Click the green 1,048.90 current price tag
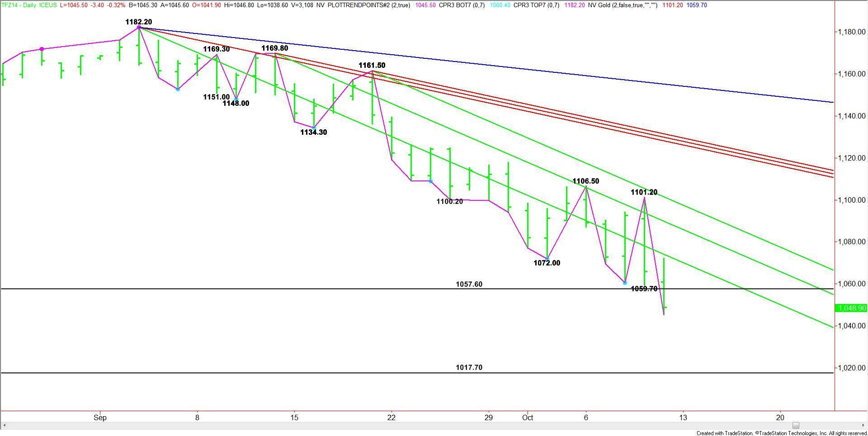Image resolution: width=868 pixels, height=436 pixels. 851,308
